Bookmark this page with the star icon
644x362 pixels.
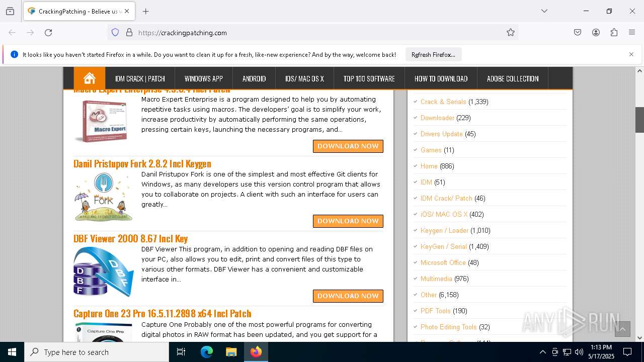pyautogui.click(x=511, y=33)
